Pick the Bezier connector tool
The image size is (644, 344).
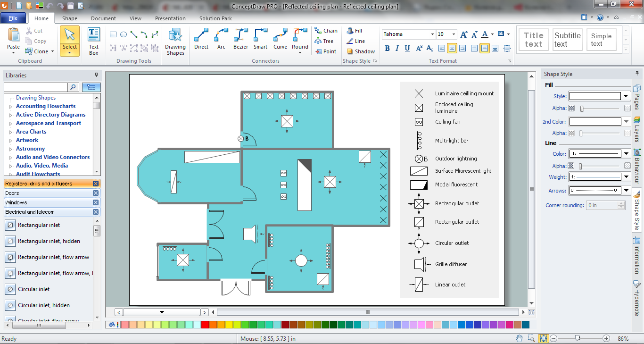240,39
